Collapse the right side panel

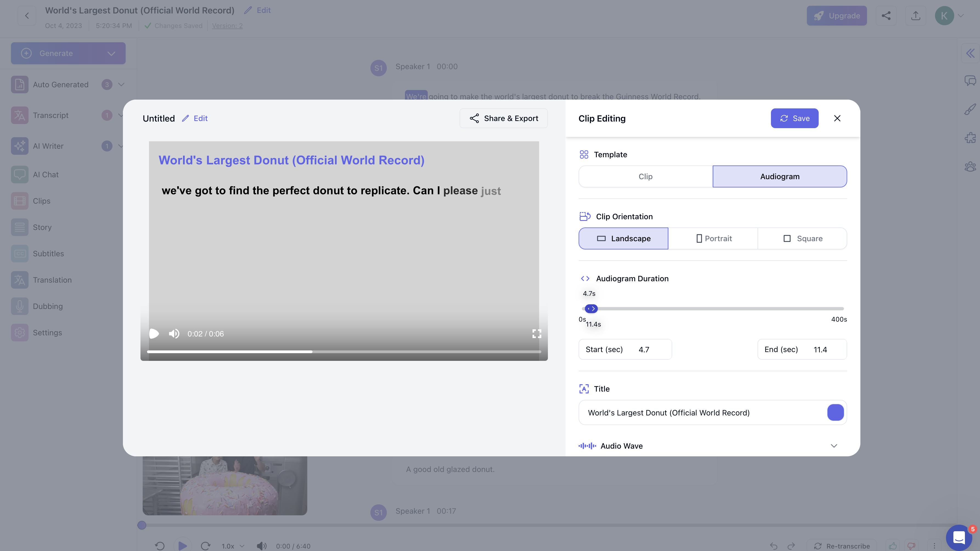(970, 53)
